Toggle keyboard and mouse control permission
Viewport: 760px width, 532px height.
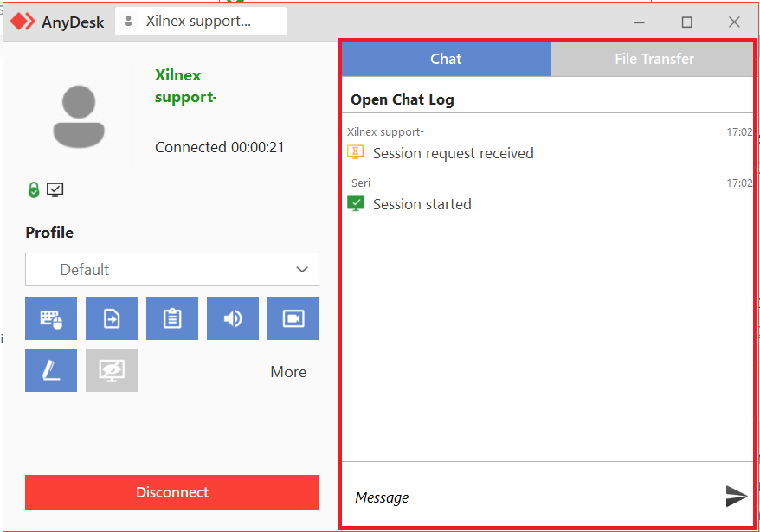point(51,318)
